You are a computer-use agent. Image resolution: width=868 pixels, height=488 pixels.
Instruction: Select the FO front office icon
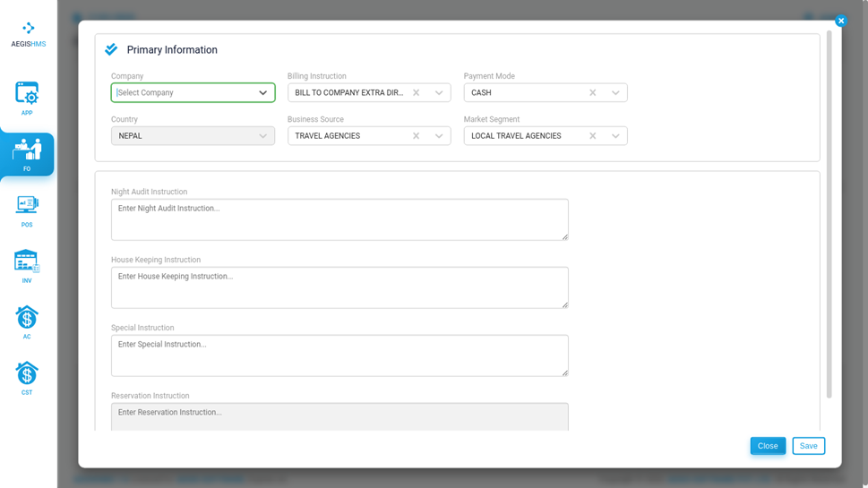click(27, 154)
